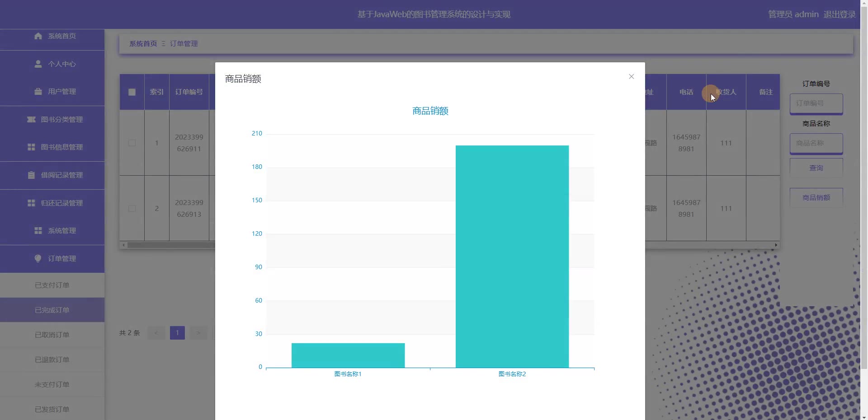Screen dimensions: 868x420
Task: Toggle the select-all checkbox in table header
Action: (132, 92)
